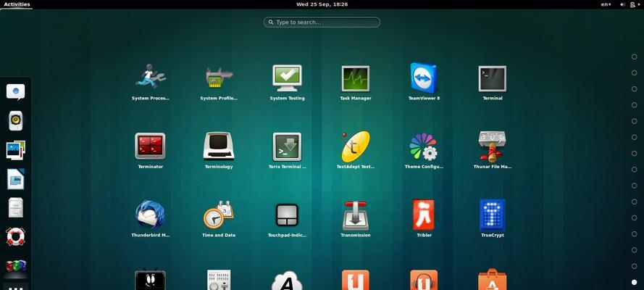Image resolution: width=644 pixels, height=290 pixels.
Task: Open photo stack app in dash
Action: [16, 150]
